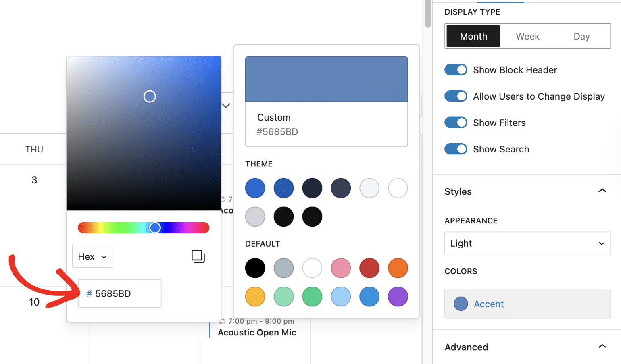The width and height of the screenshot is (621, 364).
Task: Select the pale blue-white theme swatch
Action: coord(369,188)
